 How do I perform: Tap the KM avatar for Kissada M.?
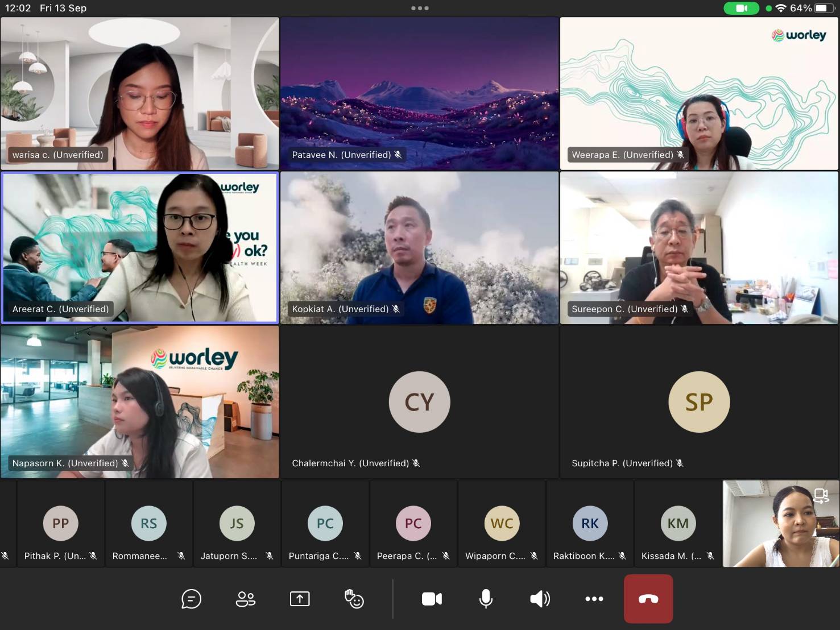678,523
